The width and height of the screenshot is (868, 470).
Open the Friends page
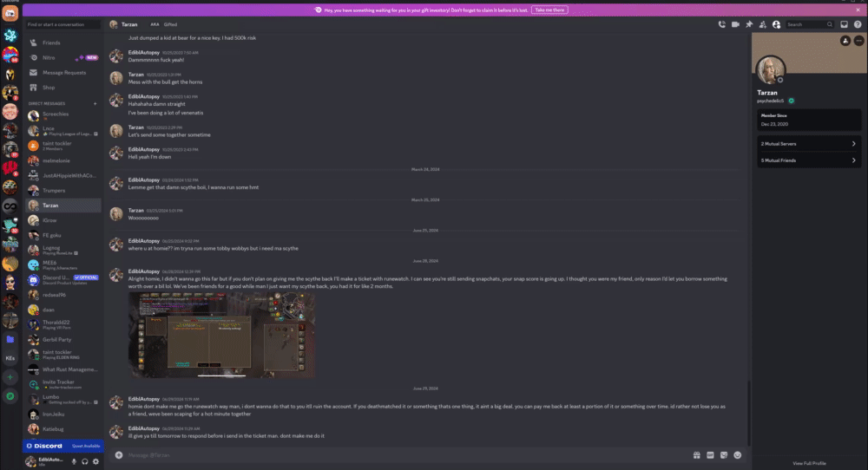62,42
